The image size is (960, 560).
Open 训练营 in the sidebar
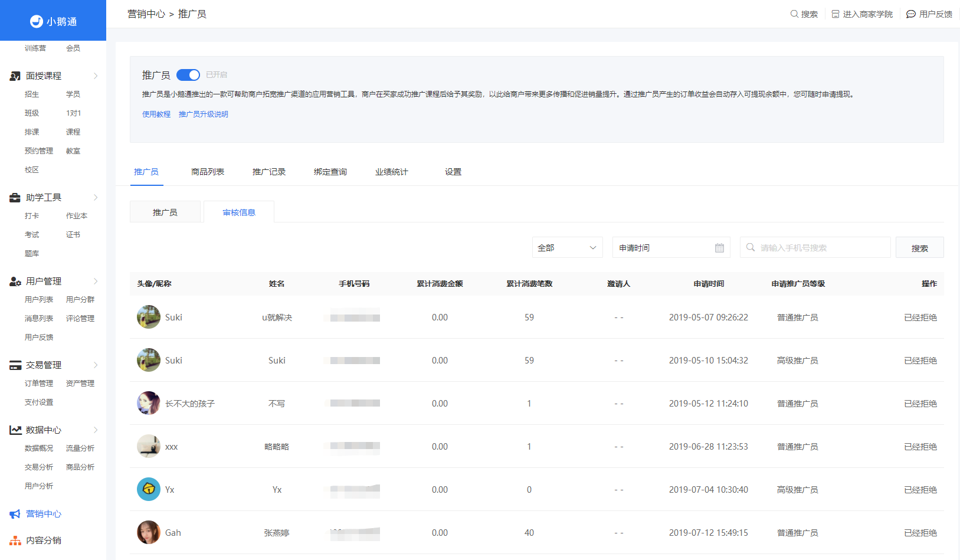(35, 48)
